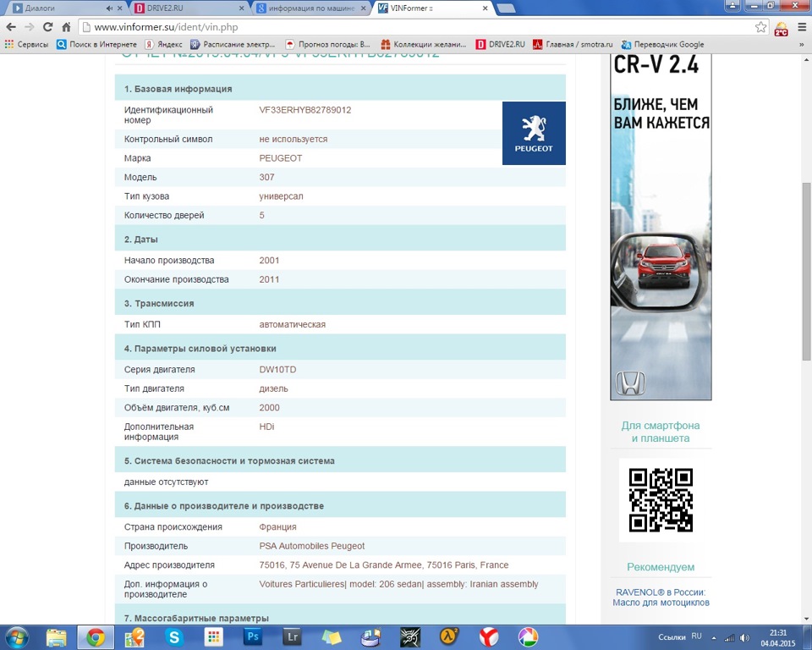Open the weather extension icon

[x=781, y=27]
